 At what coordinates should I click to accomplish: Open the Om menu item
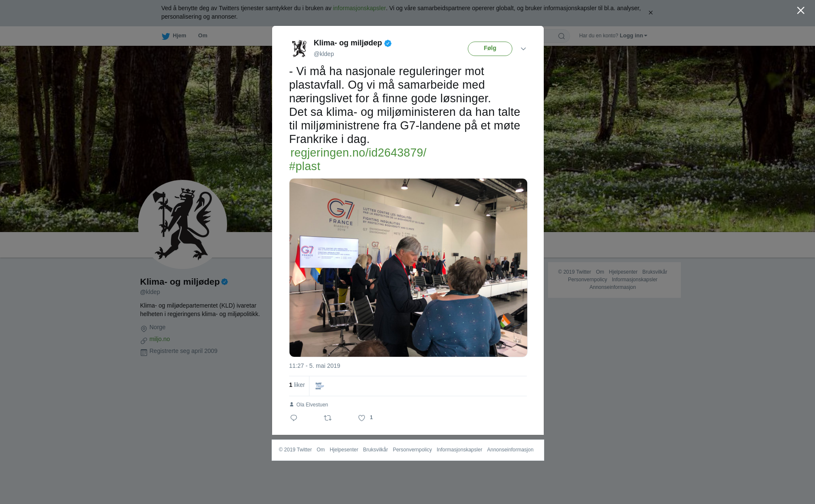click(202, 36)
